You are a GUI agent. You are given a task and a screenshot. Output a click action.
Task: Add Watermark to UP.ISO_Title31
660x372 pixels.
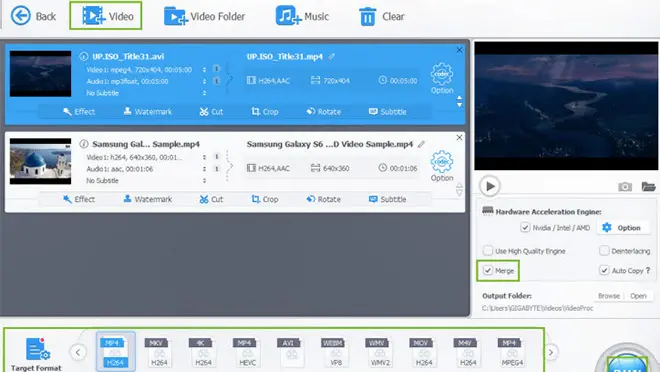click(148, 112)
